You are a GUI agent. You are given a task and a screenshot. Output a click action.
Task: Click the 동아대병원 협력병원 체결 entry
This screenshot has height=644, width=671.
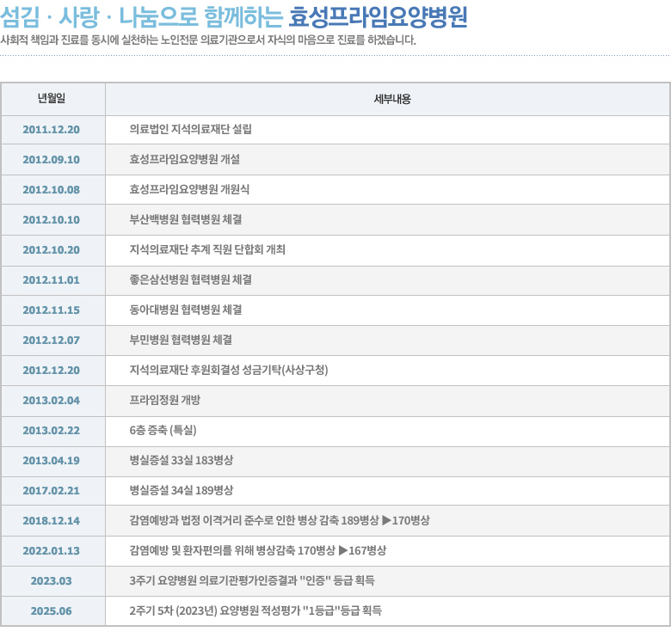[x=185, y=310]
